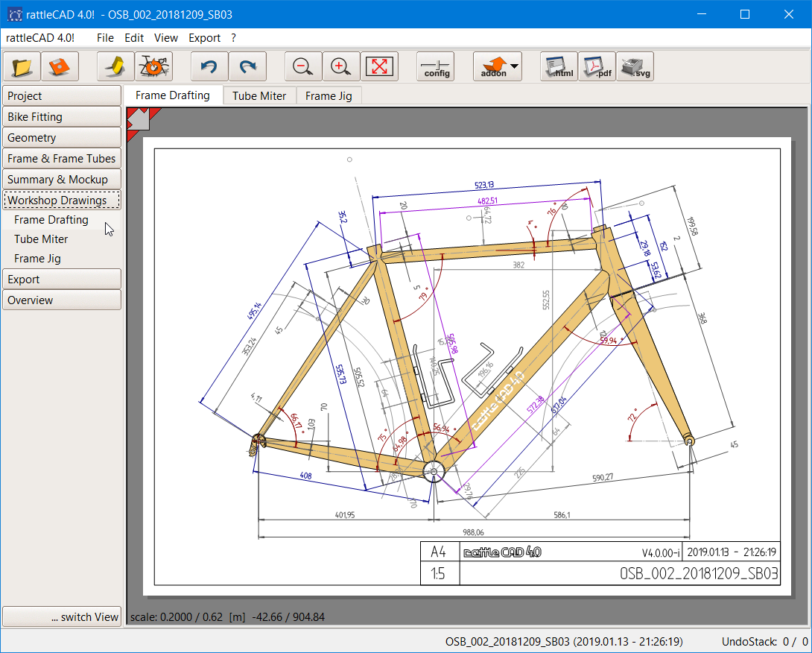Viewport: 812px width, 653px height.
Task: Open the Geometry section
Action: pos(62,138)
